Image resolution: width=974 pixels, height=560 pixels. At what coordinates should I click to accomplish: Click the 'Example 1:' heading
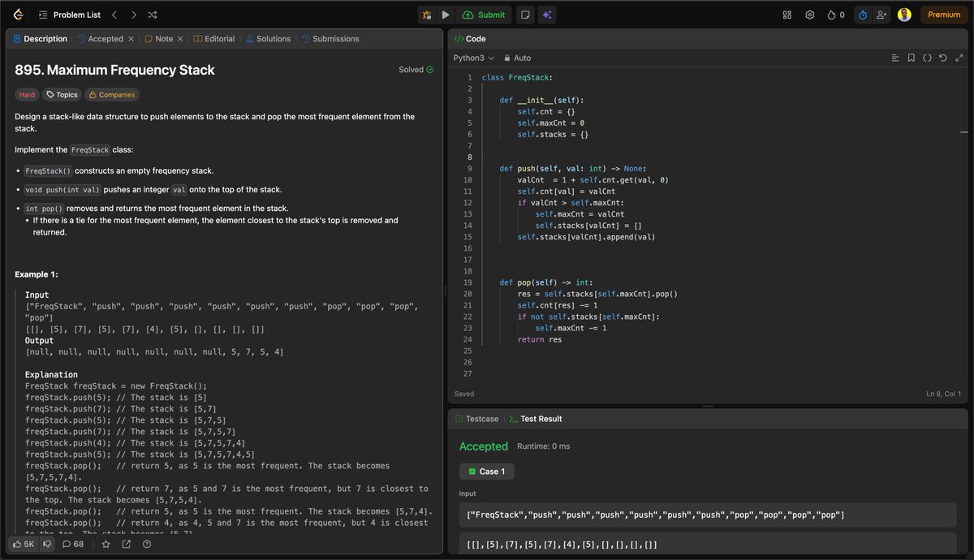click(37, 274)
